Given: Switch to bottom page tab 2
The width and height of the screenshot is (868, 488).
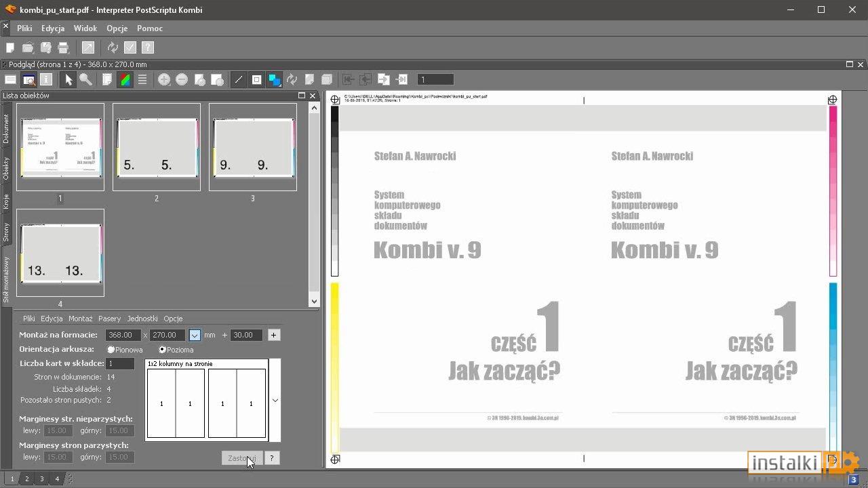Looking at the screenshot, I should click(27, 479).
